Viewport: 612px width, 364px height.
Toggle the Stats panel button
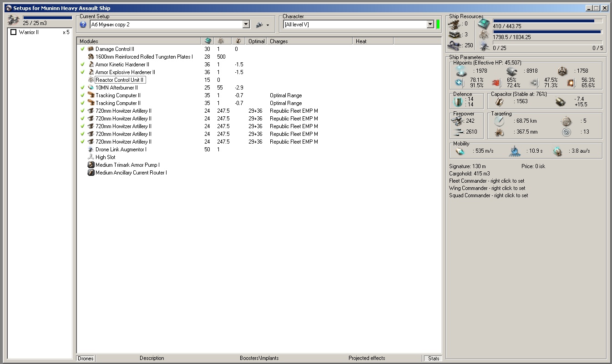click(x=433, y=358)
